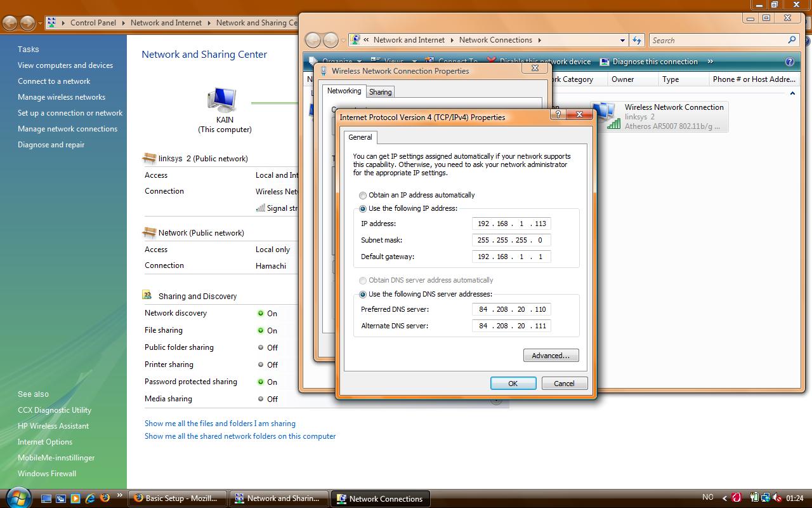Click the Subnet mask field
Viewport: 812px width, 508px height.
(511, 240)
